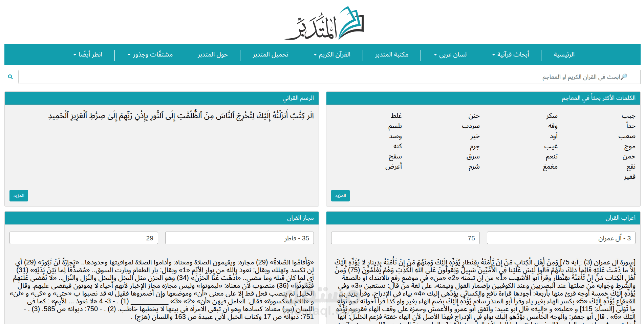The height and width of the screenshot is (324, 644).
Task: Open the verse selector showing 29
Action: click(84, 238)
